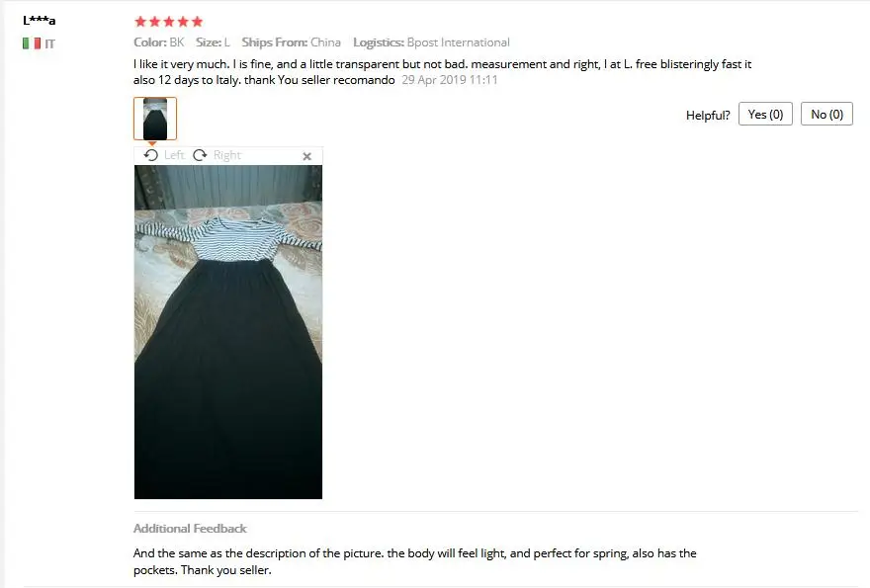Mark the review helpful with Yes (0)

click(x=765, y=115)
